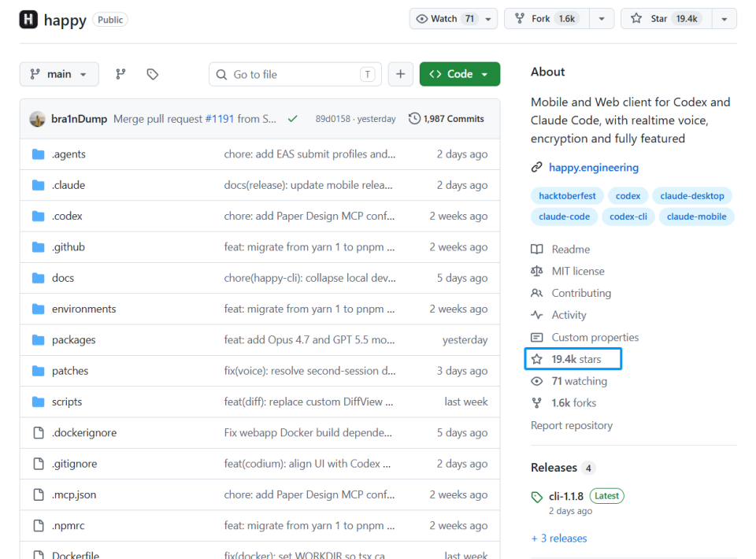Open the + 3 releases link

point(559,539)
